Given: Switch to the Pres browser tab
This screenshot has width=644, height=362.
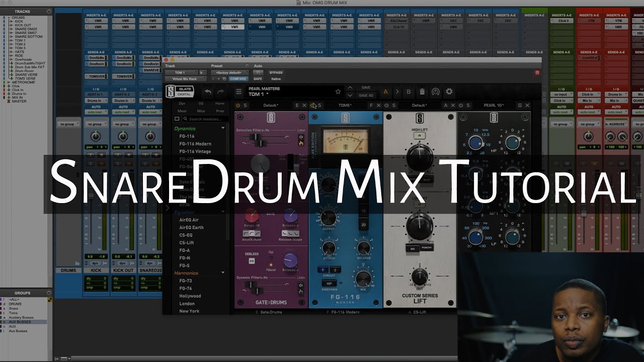Looking at the screenshot, I should pos(219,111).
